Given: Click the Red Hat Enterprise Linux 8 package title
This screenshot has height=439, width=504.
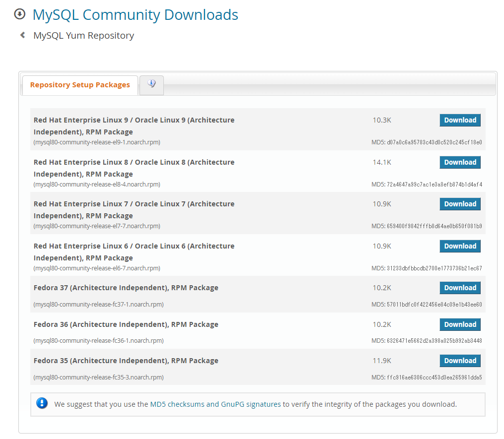Looking at the screenshot, I should pos(134,168).
